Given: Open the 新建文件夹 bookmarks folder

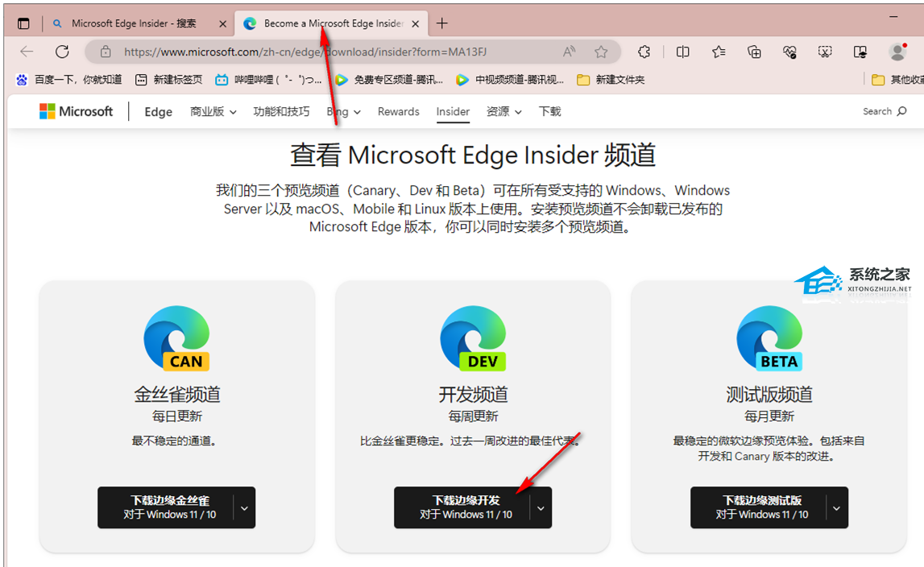Looking at the screenshot, I should pos(611,80).
